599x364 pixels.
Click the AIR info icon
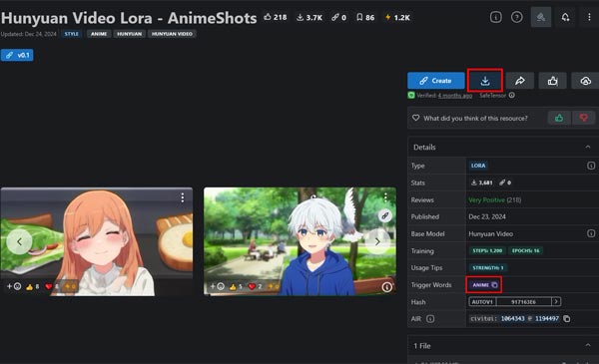(430, 318)
